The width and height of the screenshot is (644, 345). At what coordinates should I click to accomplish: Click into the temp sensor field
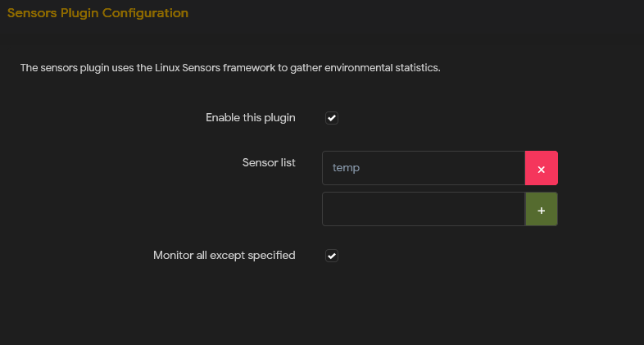424,168
